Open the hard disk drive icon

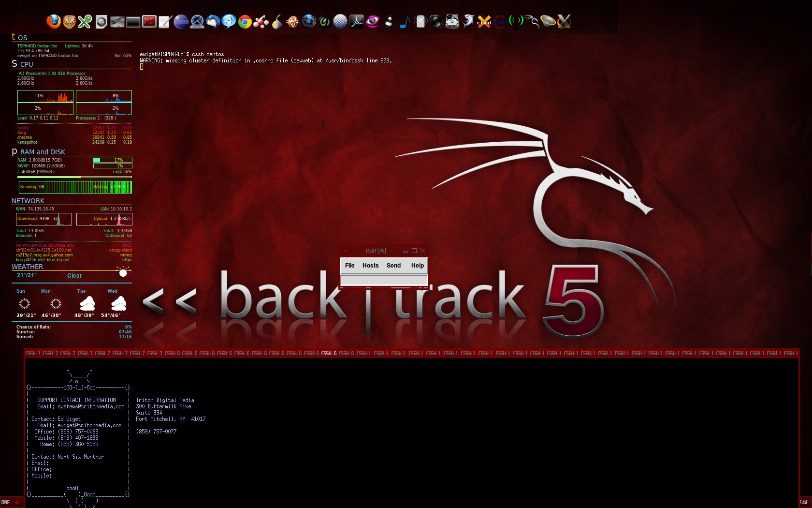(x=452, y=22)
